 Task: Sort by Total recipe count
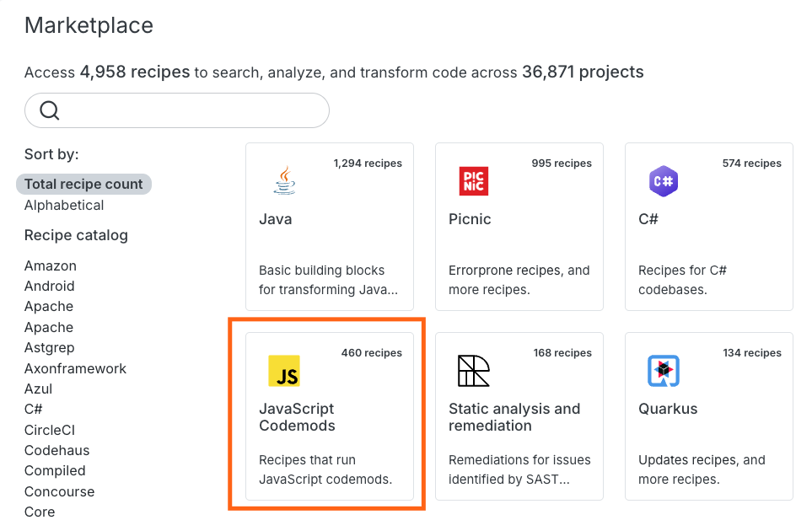pyautogui.click(x=83, y=184)
